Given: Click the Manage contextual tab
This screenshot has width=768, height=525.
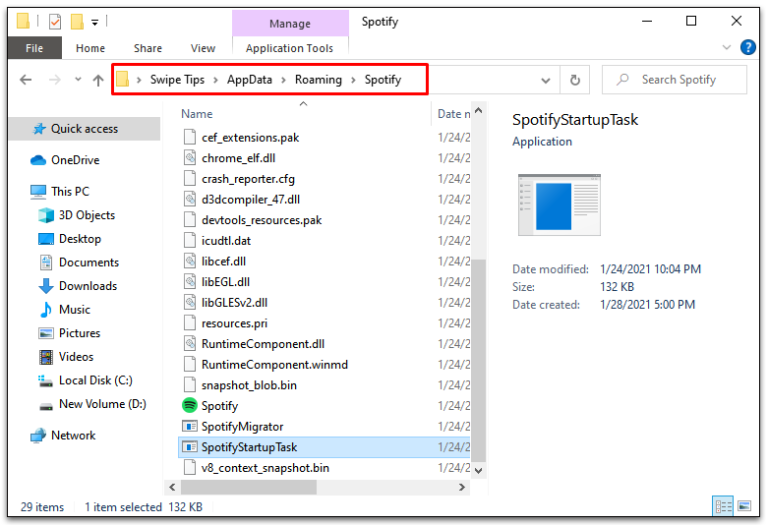Looking at the screenshot, I should coord(290,24).
